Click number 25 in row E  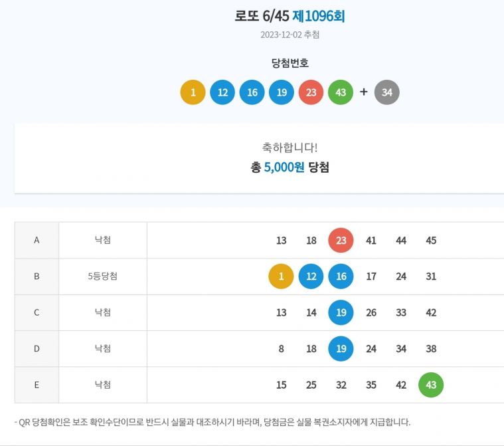311,385
